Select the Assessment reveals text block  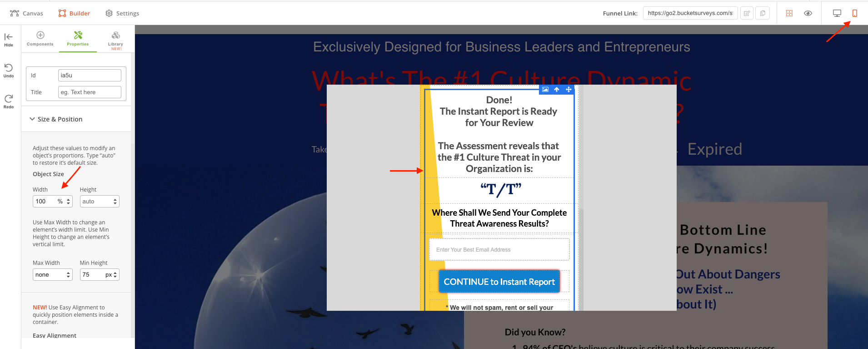pos(499,157)
